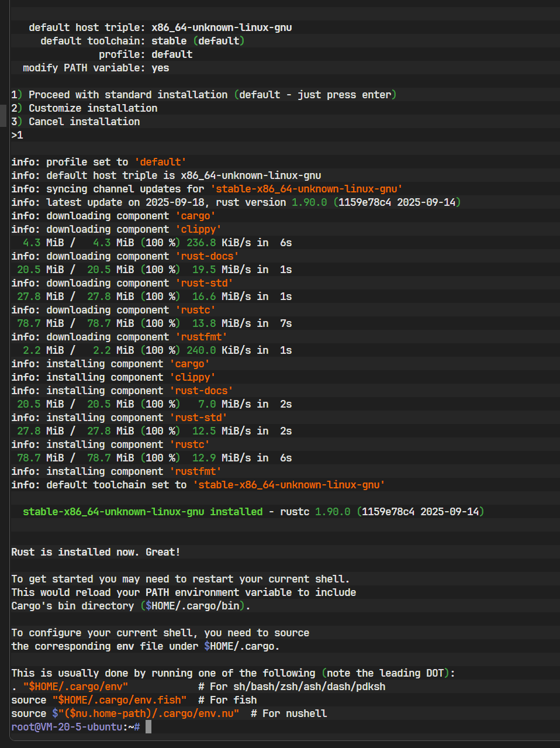Click the 'default toolchain: stable (default)' line
This screenshot has width=560, height=748.
click(x=143, y=41)
